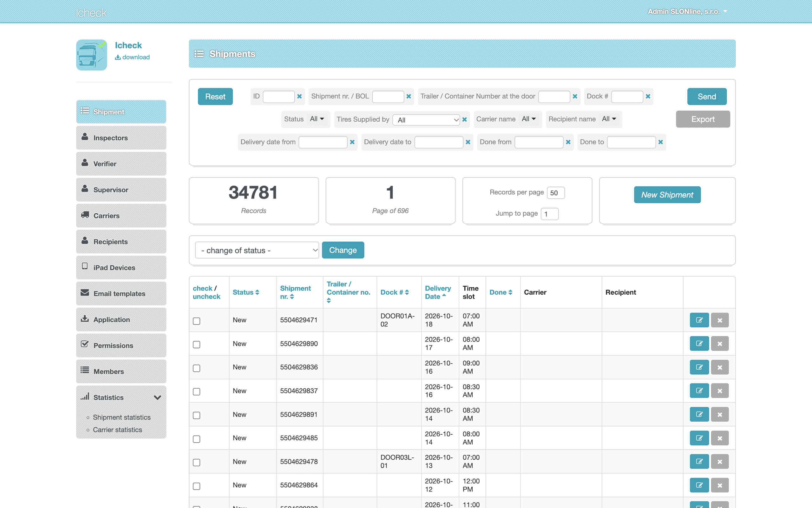Image resolution: width=812 pixels, height=508 pixels.
Task: Expand the Admin SLONline user menu
Action: 687,11
